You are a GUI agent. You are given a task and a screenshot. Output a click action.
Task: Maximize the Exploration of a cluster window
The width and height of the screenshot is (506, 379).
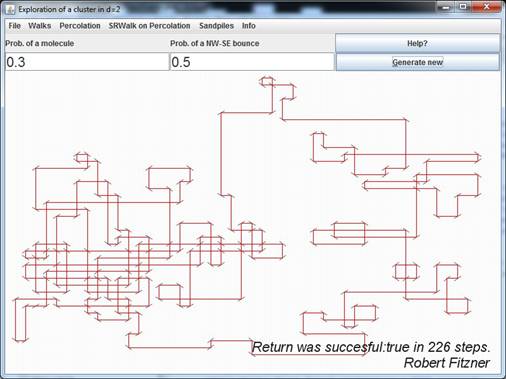[463, 7]
